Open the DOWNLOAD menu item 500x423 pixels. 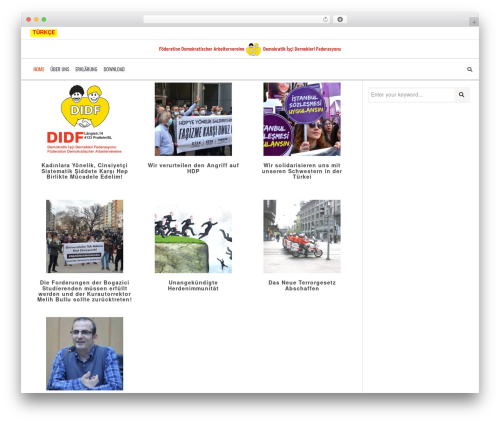(x=114, y=69)
